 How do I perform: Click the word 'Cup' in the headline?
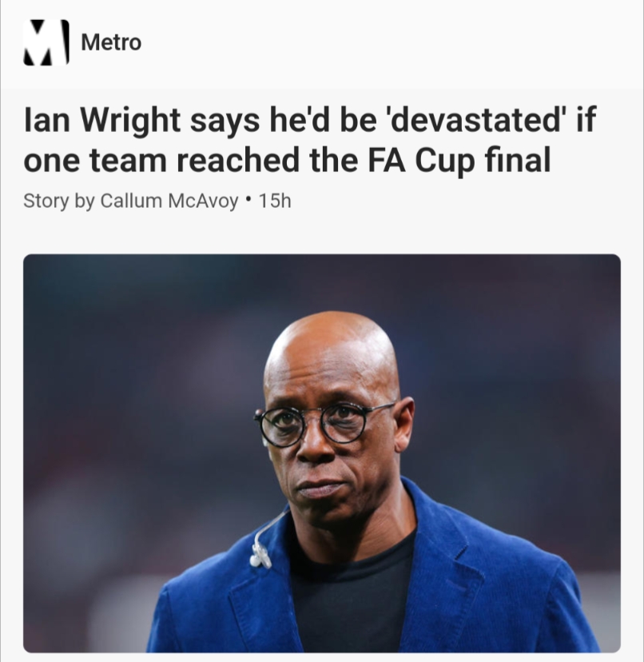point(444,162)
